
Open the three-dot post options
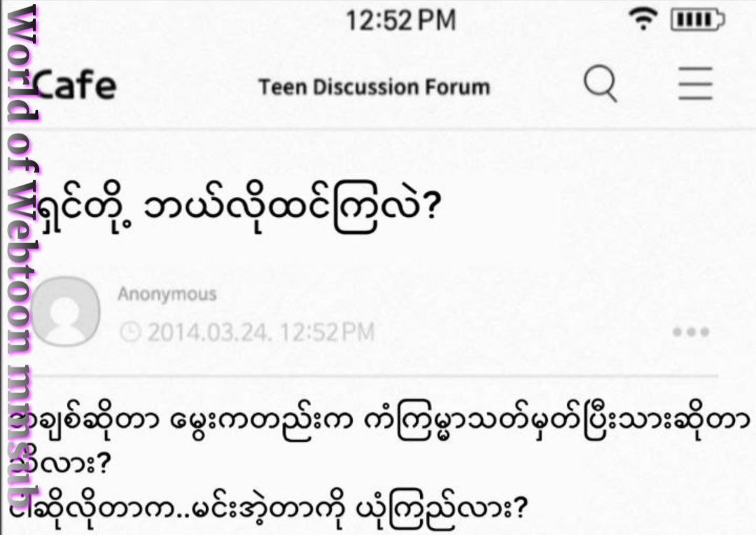pyautogui.click(x=691, y=331)
